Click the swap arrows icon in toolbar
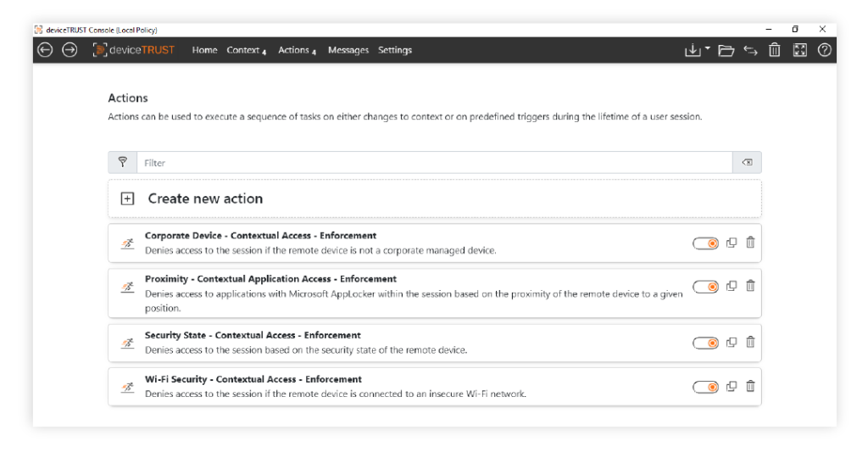The height and width of the screenshot is (458, 868). pos(750,50)
